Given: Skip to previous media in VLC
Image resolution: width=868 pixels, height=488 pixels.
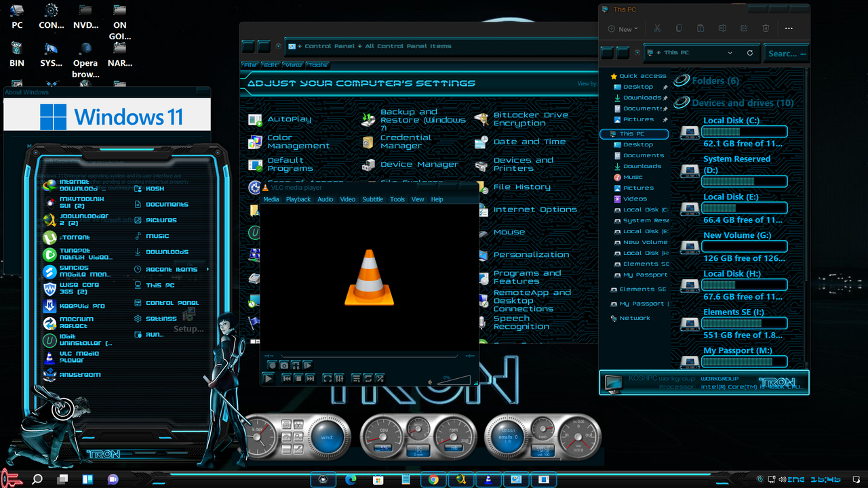Looking at the screenshot, I should coord(287,378).
